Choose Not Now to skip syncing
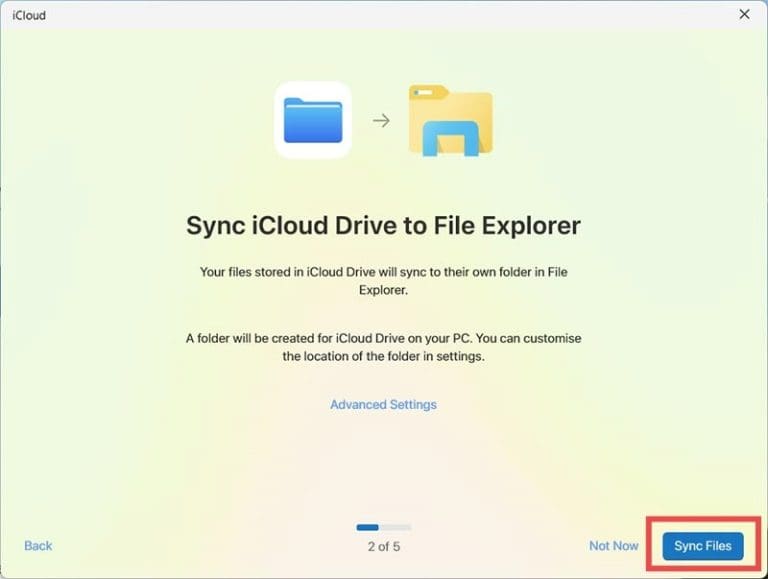The width and height of the screenshot is (768, 579). (x=613, y=546)
